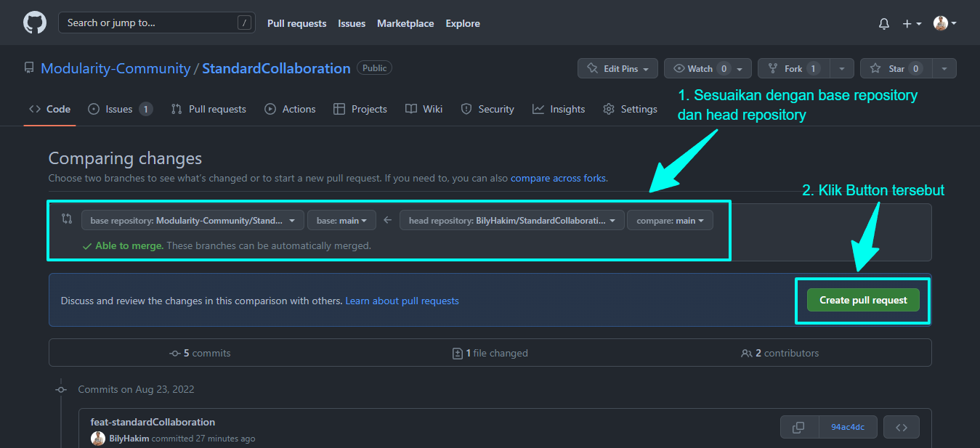
Task: Open your profile menu avatar
Action: click(x=940, y=23)
